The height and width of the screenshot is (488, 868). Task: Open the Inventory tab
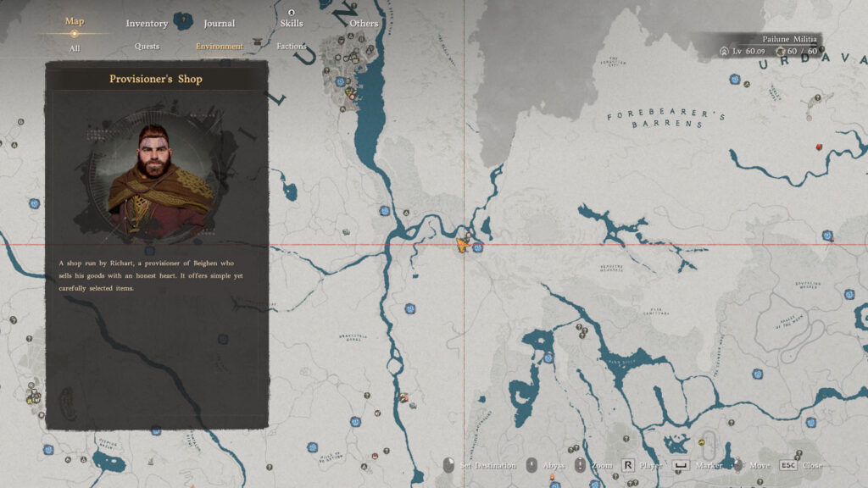[147, 23]
